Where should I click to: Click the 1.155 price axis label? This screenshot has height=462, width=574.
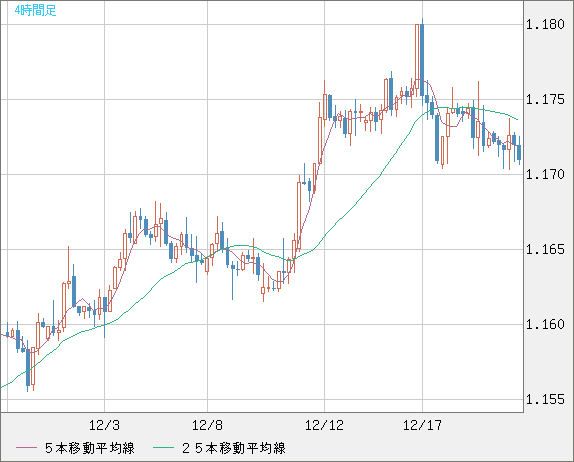point(545,399)
